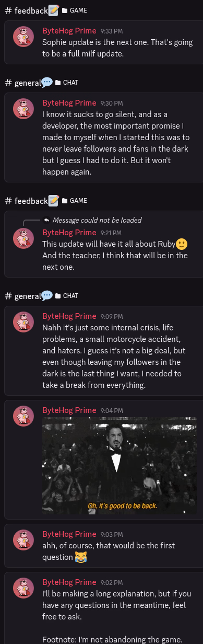
Task: Click the laughing cat emoji
Action: tap(81, 557)
